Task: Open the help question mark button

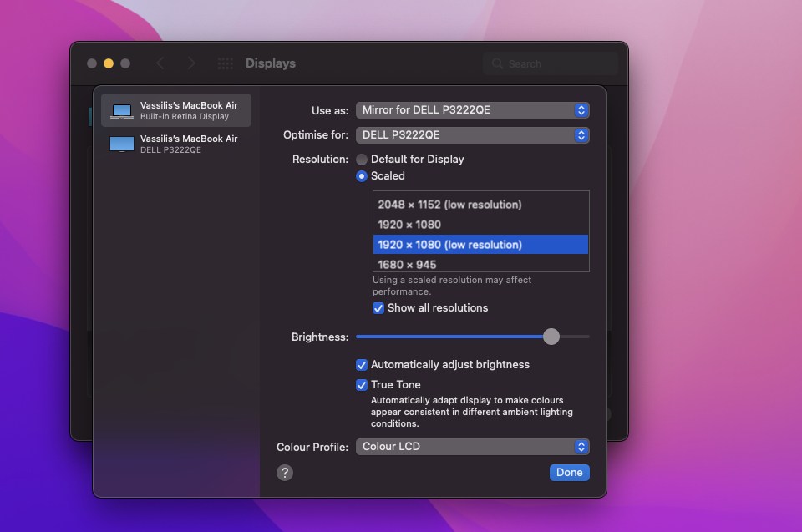Action: (285, 473)
